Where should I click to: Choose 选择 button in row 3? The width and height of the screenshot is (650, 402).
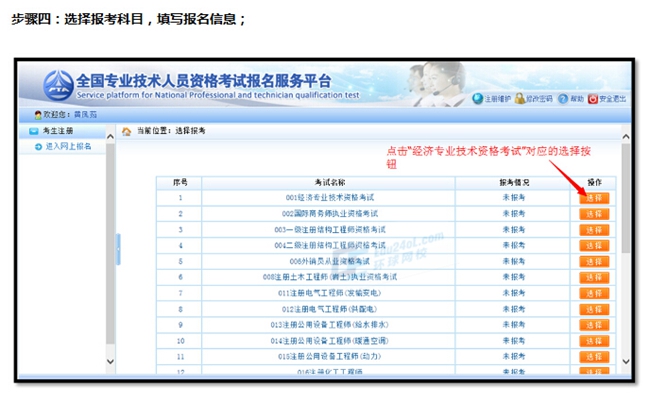click(x=594, y=230)
